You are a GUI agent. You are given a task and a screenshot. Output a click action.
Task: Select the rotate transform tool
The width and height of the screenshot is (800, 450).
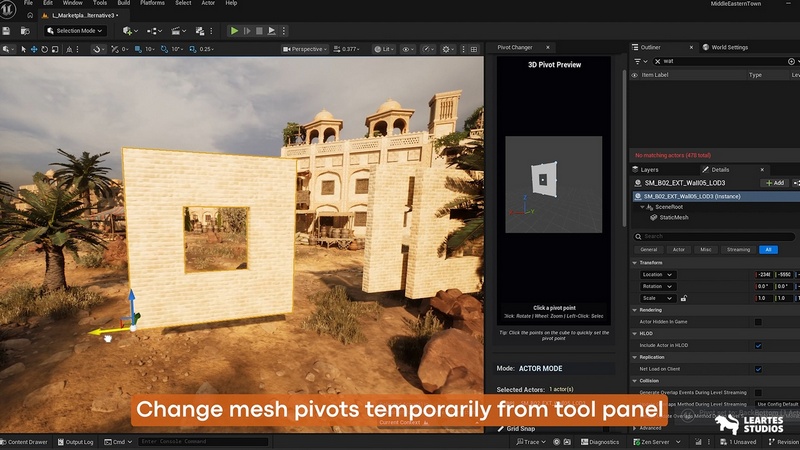point(46,49)
